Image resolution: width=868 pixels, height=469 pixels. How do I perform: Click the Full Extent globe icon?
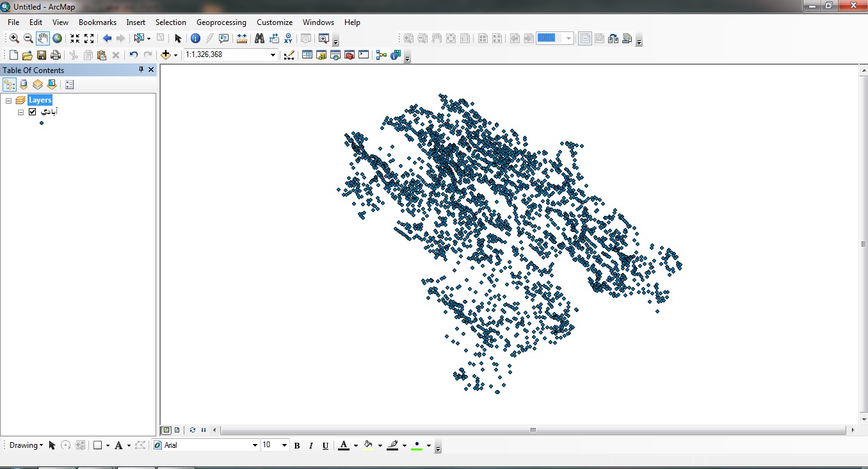[x=58, y=38]
